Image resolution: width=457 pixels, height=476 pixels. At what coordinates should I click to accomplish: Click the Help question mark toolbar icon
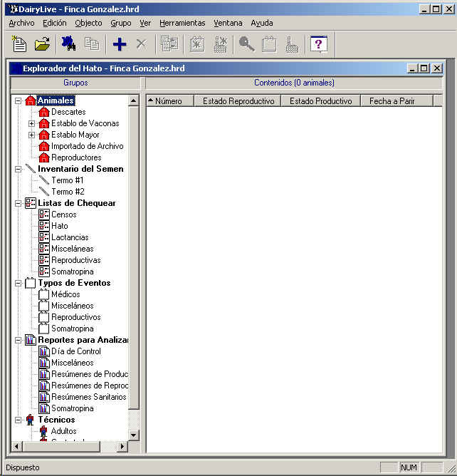(x=319, y=44)
